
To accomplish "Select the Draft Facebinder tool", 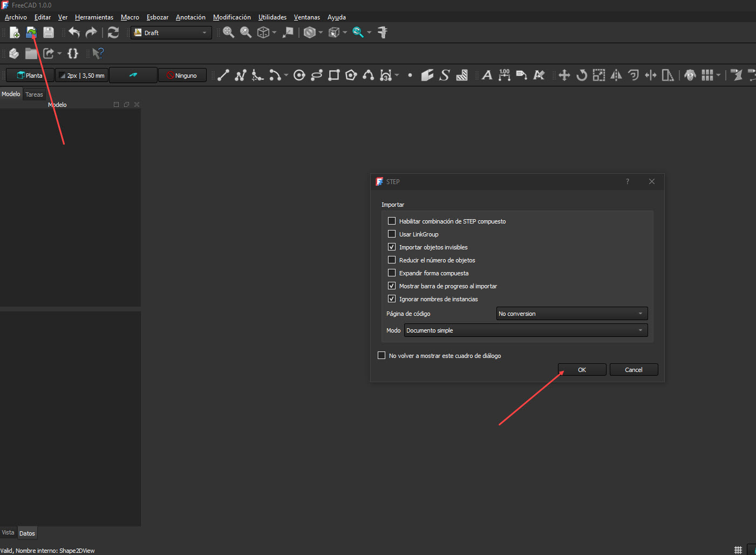I will (x=427, y=75).
